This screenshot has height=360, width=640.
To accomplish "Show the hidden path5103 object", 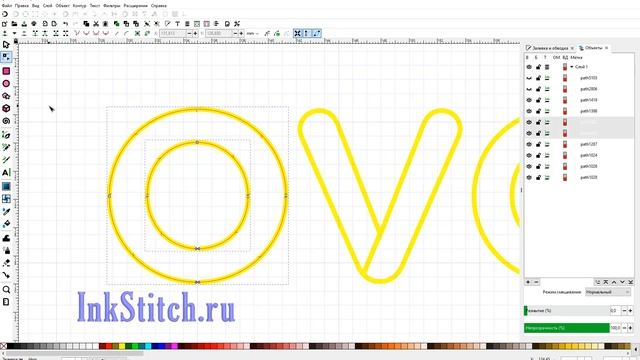I will (x=529, y=78).
